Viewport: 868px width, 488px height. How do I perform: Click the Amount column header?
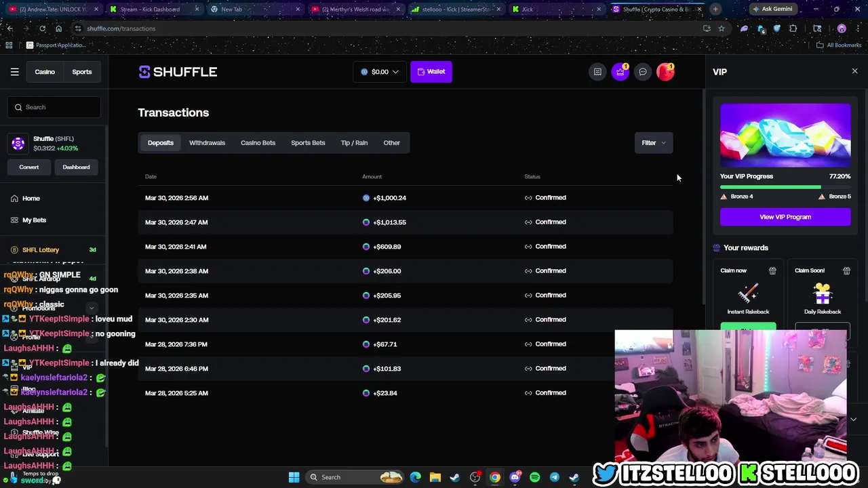click(x=372, y=176)
